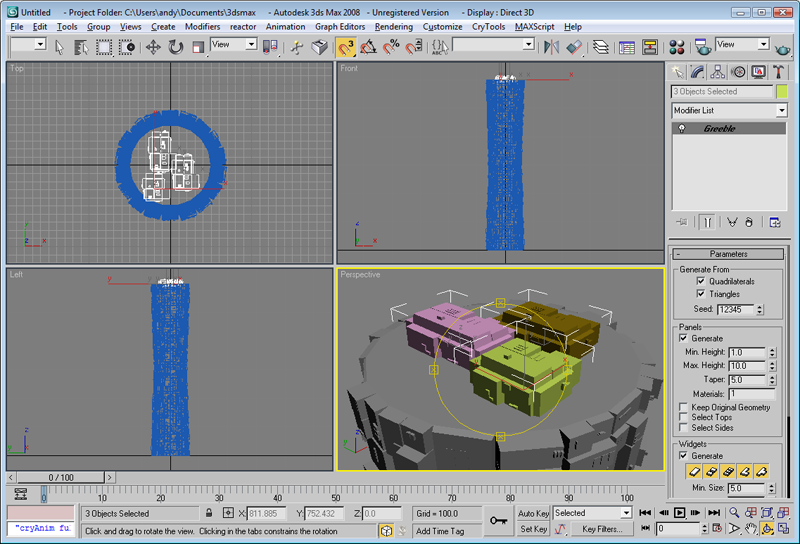Open the Graph Editors menu
The height and width of the screenshot is (544, 800).
[x=340, y=27]
